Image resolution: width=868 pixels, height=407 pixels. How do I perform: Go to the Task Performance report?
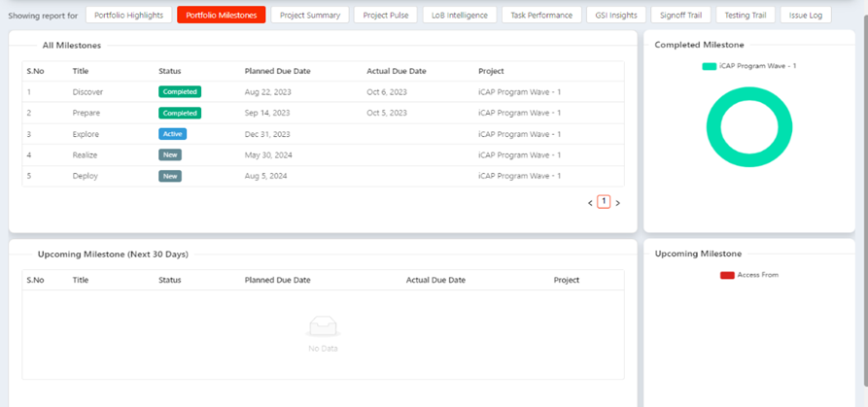(541, 15)
